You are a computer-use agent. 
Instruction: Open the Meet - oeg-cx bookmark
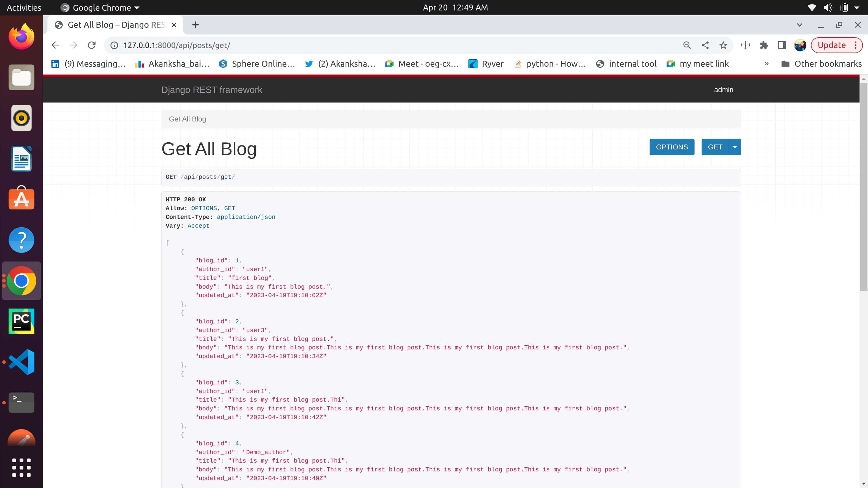tap(422, 64)
